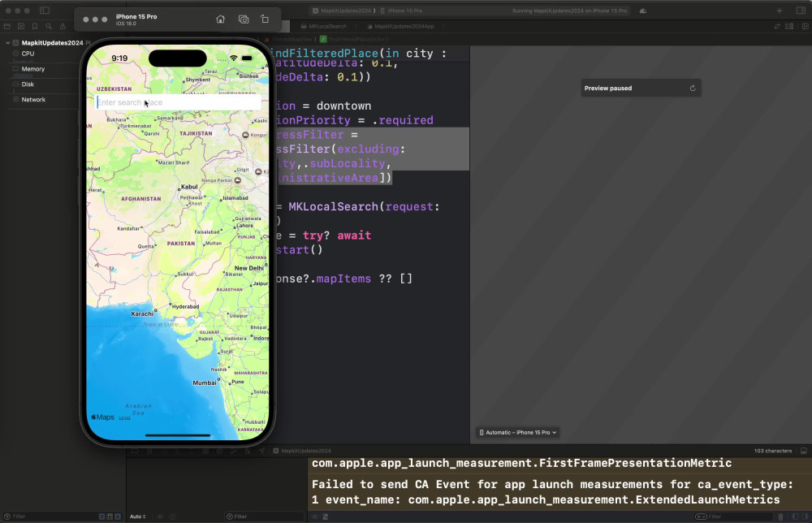Click MKLocalSearch in the code
This screenshot has width=812, height=523.
tap(333, 206)
